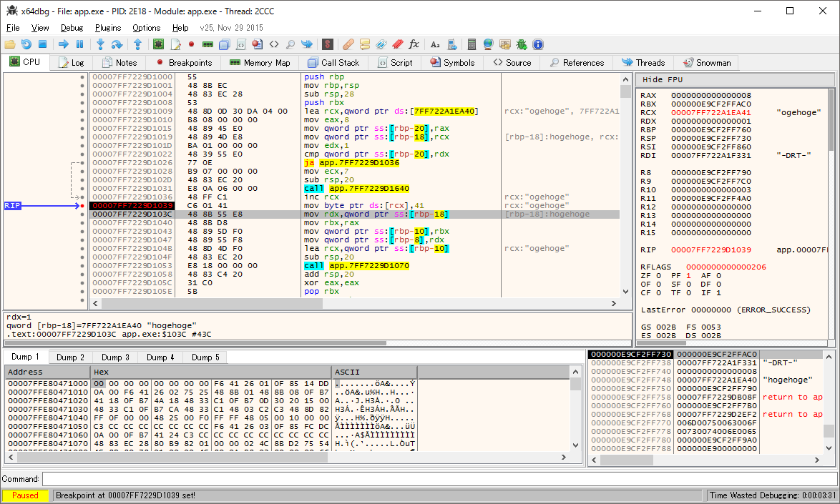Switch to the Dump 3 tab
This screenshot has width=840, height=504.
tap(115, 357)
